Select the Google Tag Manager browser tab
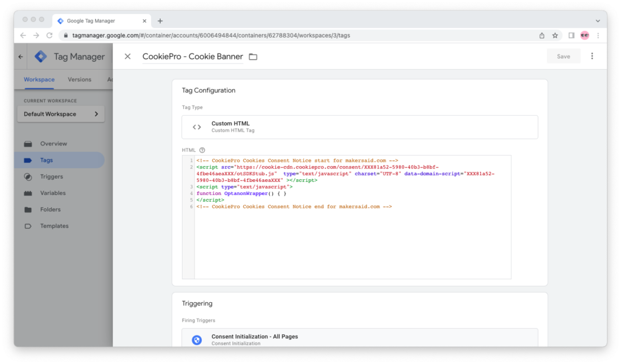The height and width of the screenshot is (364, 621). tap(102, 21)
